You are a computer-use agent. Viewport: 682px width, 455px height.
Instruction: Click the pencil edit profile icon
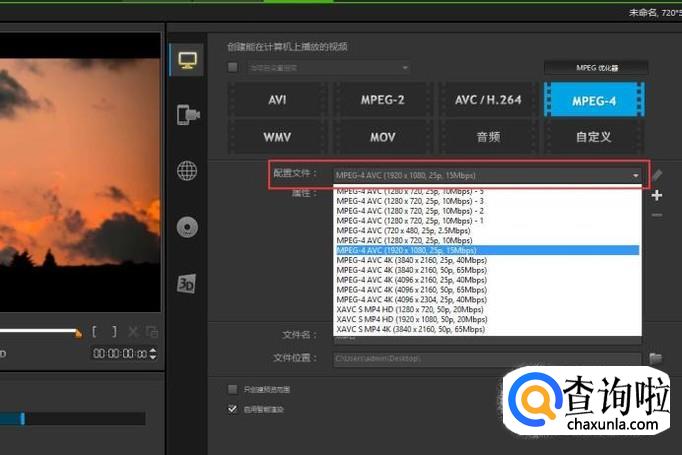pyautogui.click(x=657, y=175)
